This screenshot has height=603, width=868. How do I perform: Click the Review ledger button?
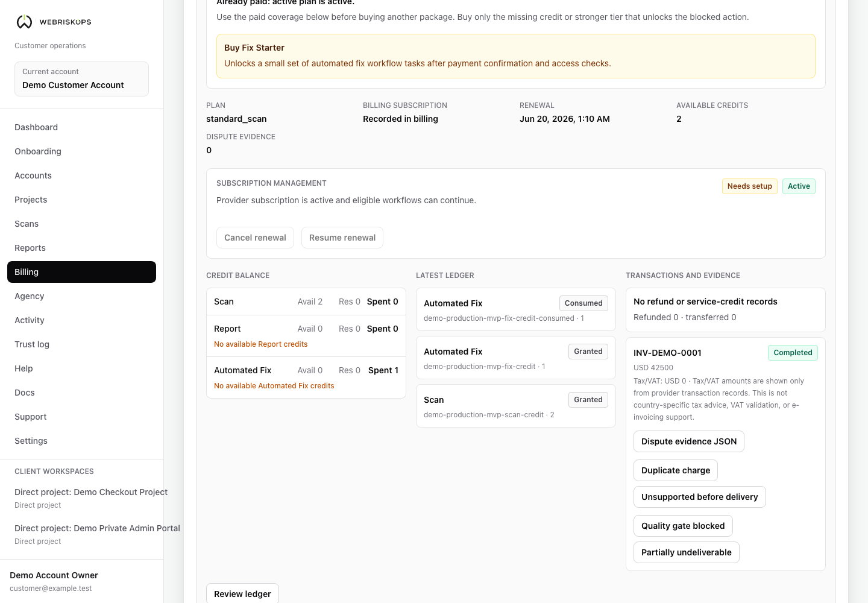[242, 594]
